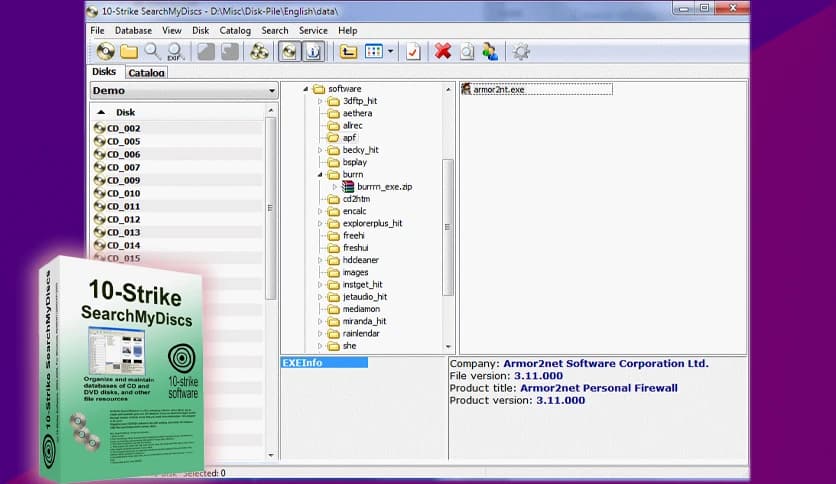Screen dimensions: 836x484
Task: Select disk CD_010
Action: (x=123, y=193)
